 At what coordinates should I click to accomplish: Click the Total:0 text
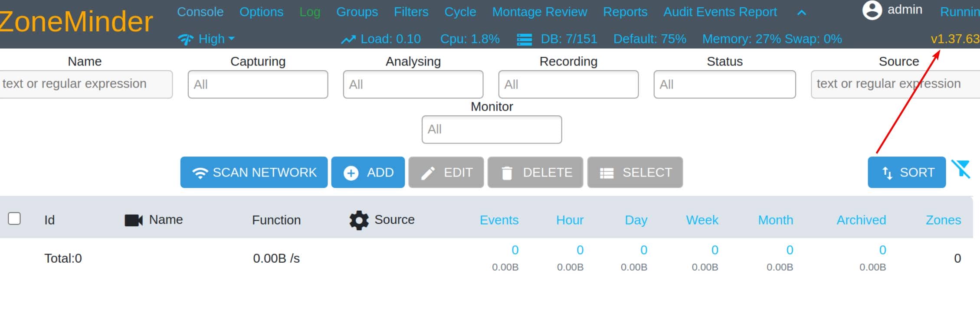coord(63,258)
